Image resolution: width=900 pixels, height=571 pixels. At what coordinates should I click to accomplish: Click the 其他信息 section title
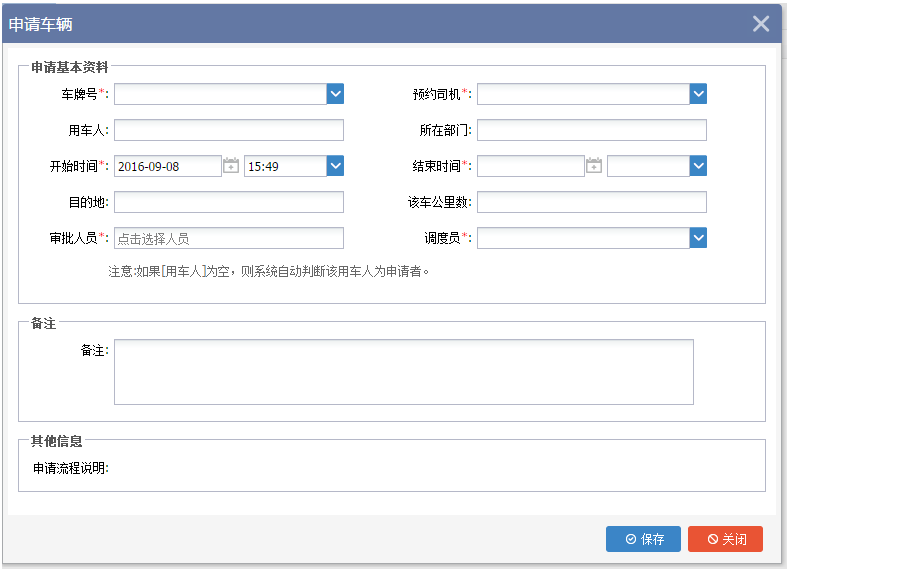point(56,441)
